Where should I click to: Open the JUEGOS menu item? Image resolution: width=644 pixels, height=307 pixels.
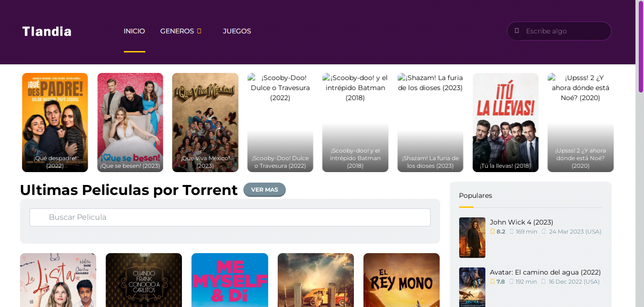coord(237,31)
